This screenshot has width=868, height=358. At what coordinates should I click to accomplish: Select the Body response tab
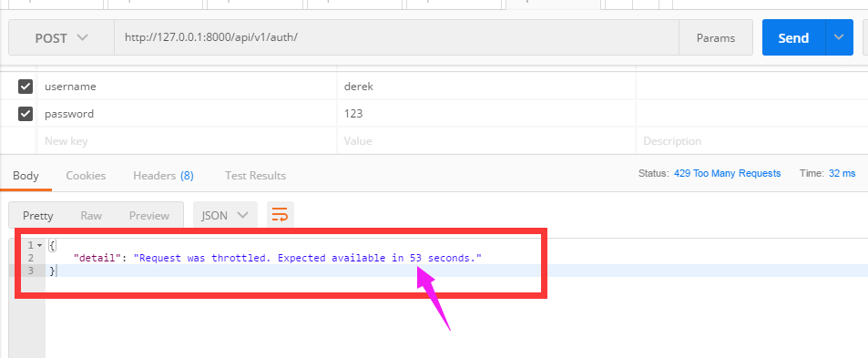(26, 176)
